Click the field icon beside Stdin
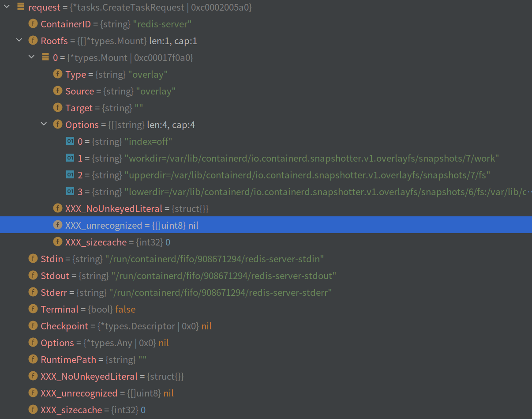532x419 pixels. (33, 259)
